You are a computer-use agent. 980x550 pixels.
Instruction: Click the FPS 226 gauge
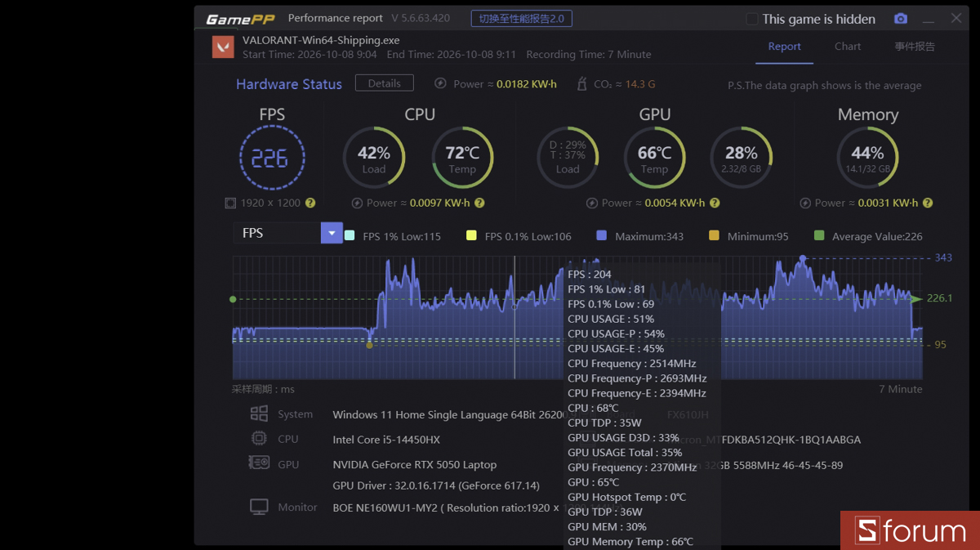click(271, 158)
